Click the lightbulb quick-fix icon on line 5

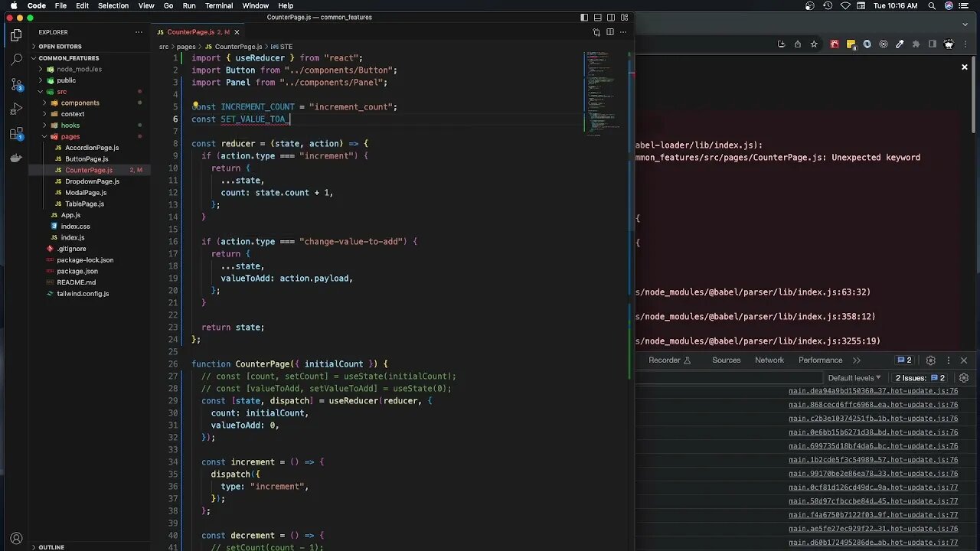[x=195, y=106]
